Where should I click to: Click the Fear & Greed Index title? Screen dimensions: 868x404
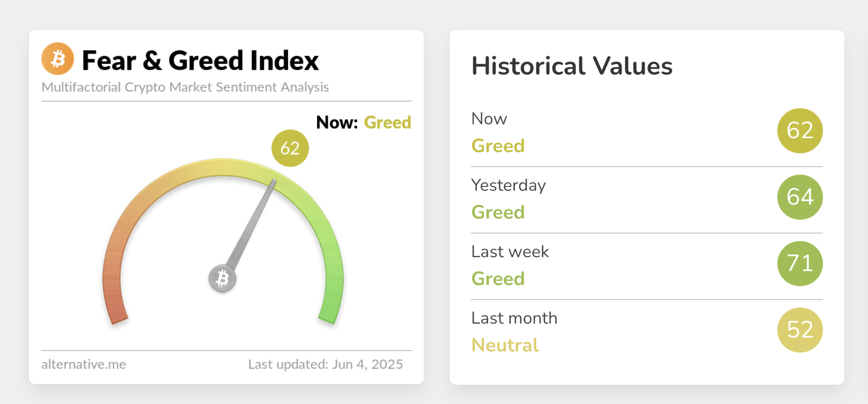pos(200,61)
